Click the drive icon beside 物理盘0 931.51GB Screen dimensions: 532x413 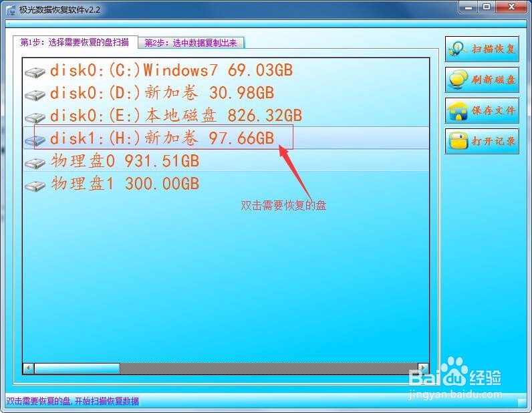[35, 162]
